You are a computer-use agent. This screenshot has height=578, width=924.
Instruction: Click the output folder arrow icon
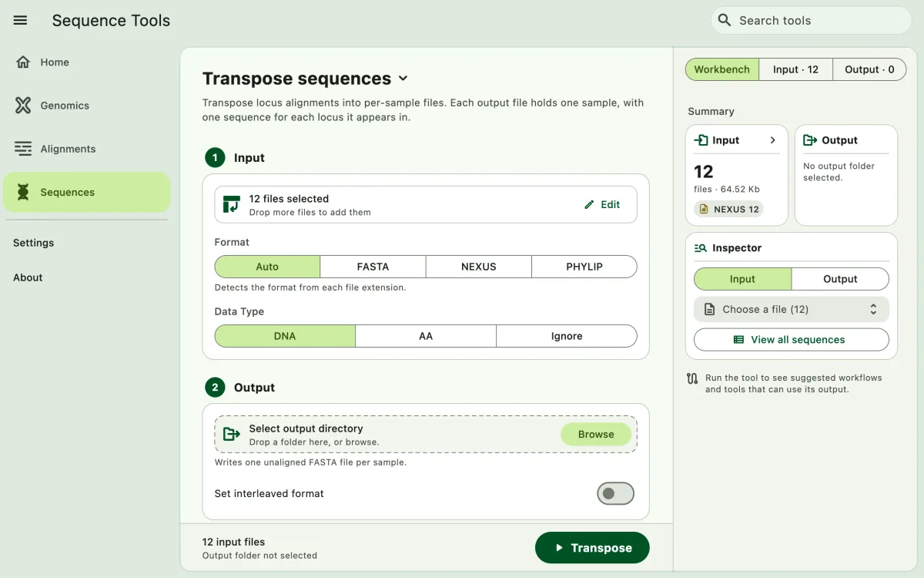point(232,434)
